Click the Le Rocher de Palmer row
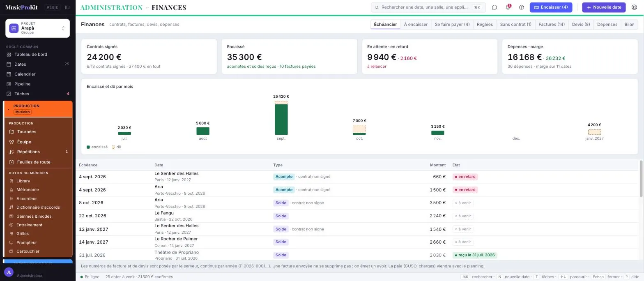 pyautogui.click(x=357, y=242)
